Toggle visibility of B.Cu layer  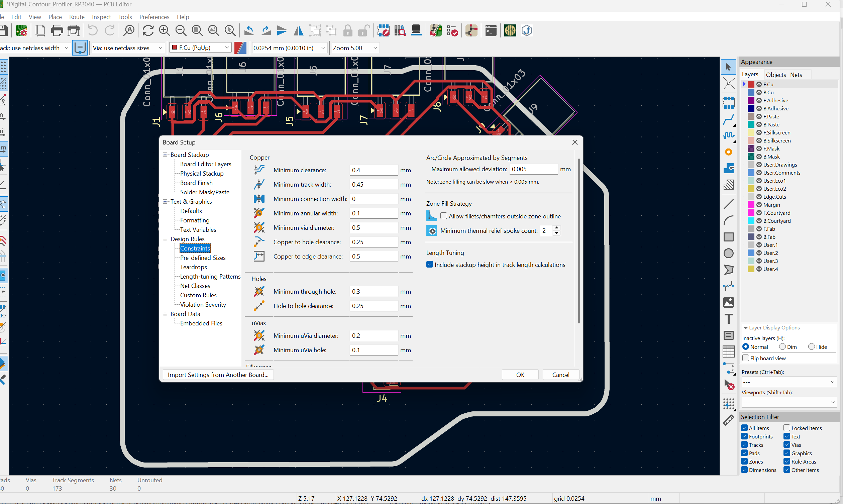759,92
